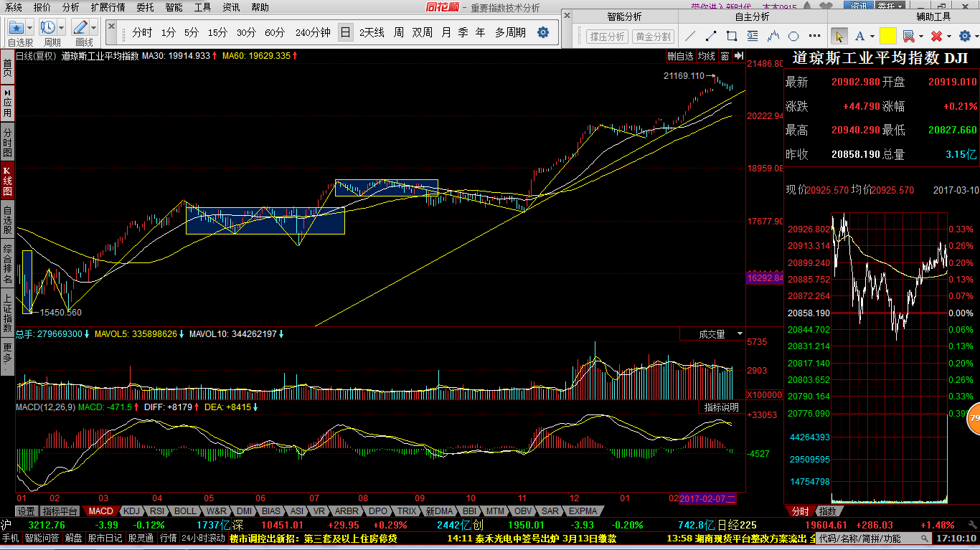This screenshot has width=980, height=550.
Task: Click the 撑压分析 button
Action: (607, 36)
